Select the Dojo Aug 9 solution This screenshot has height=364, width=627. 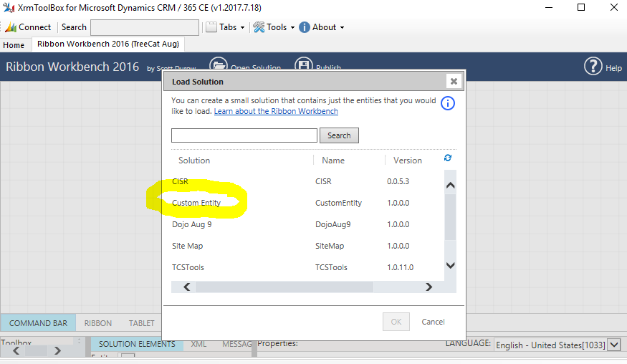(192, 224)
